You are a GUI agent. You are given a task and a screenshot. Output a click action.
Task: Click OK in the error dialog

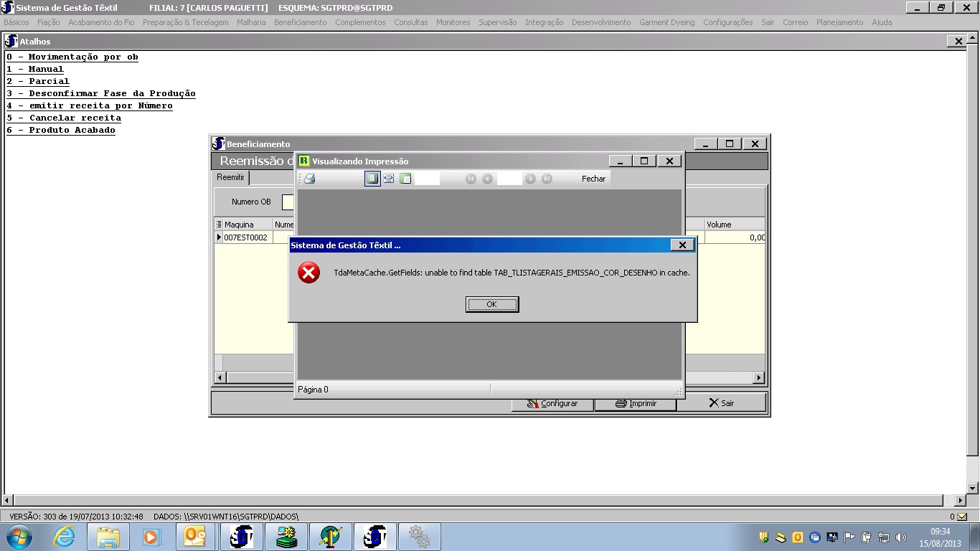(x=491, y=304)
